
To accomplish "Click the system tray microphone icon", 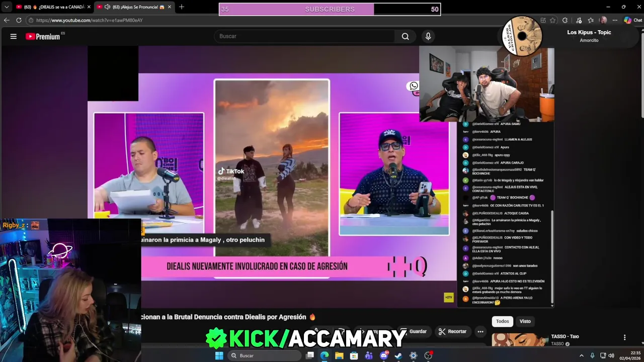I will coord(592,355).
